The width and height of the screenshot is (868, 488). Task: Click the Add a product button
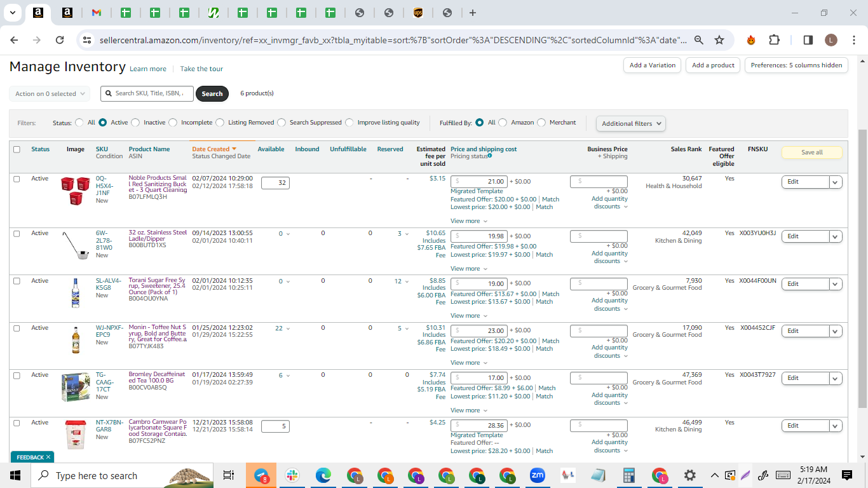(713, 65)
